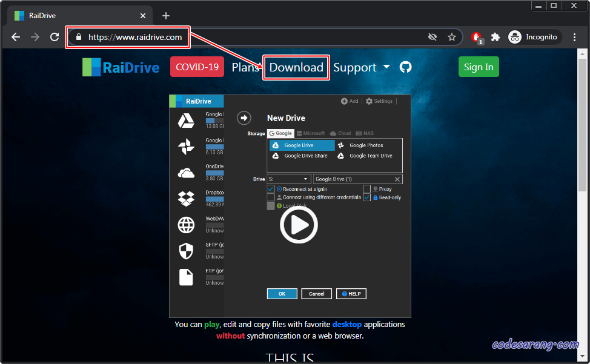This screenshot has width=590, height=364.
Task: Select the Microsoft storage tab
Action: [x=310, y=133]
